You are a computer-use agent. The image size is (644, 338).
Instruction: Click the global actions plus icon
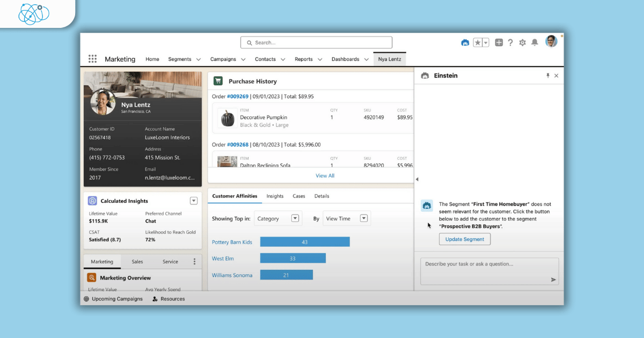(499, 42)
